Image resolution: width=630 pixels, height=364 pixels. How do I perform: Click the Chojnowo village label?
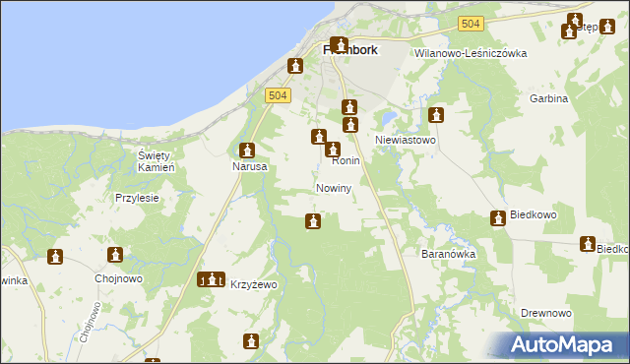tap(118, 278)
